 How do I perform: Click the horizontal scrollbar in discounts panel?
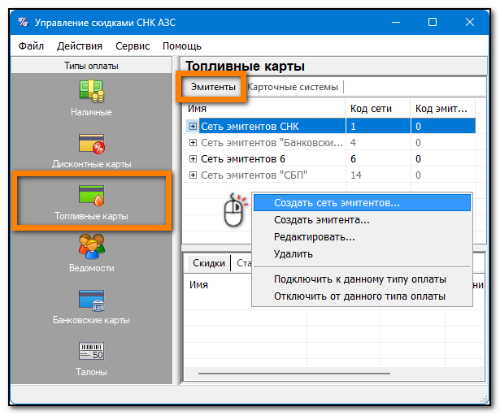(x=294, y=373)
